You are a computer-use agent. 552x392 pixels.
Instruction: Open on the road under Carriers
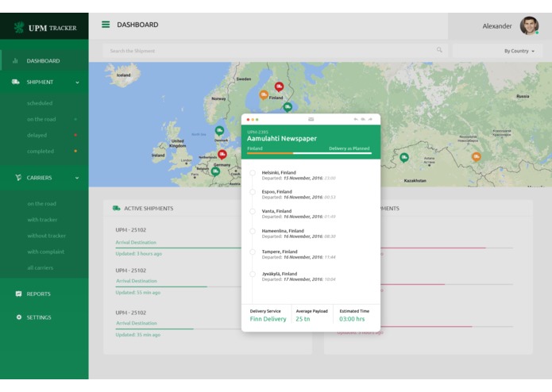pos(42,204)
